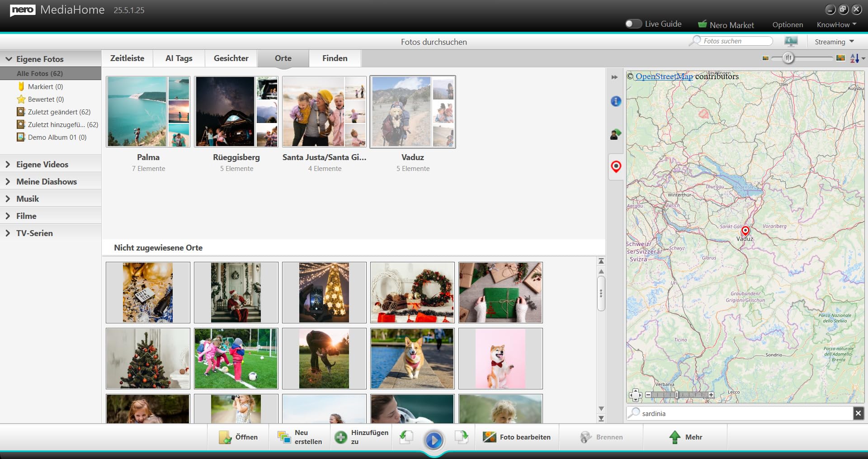Click the scroll-to-top arrow of unassigned list
This screenshot has height=459, width=868.
(601, 261)
